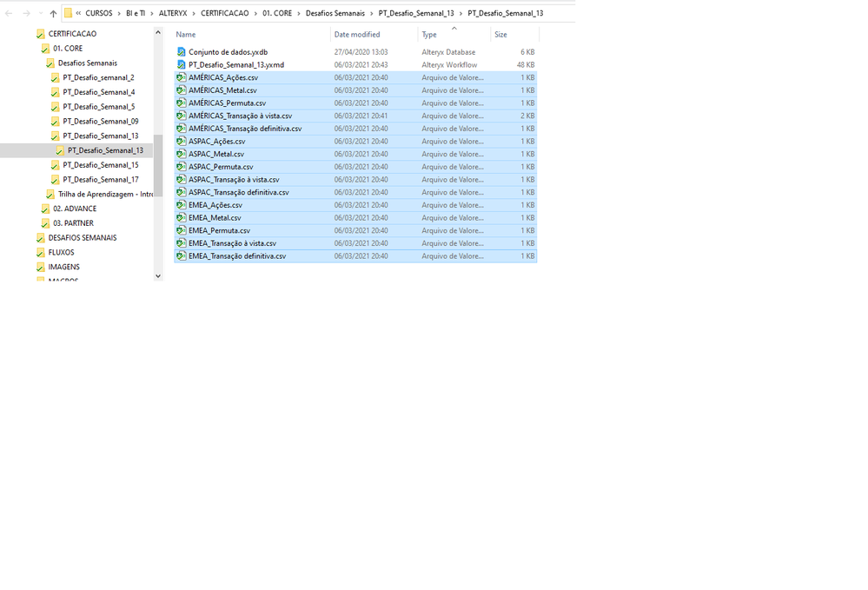Click the Back navigation arrow
This screenshot has width=868, height=590.
(9, 13)
